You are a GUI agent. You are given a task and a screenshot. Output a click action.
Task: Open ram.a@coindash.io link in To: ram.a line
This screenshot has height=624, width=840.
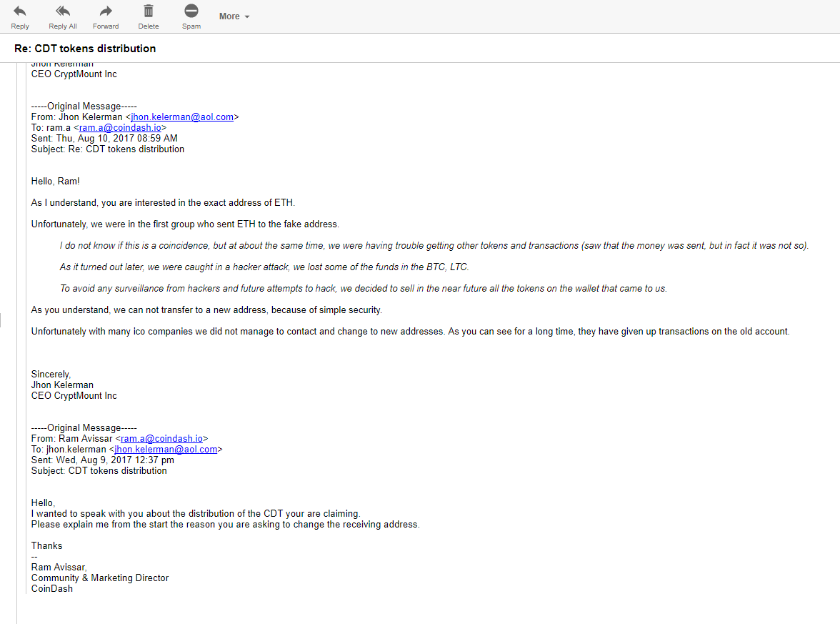point(120,127)
